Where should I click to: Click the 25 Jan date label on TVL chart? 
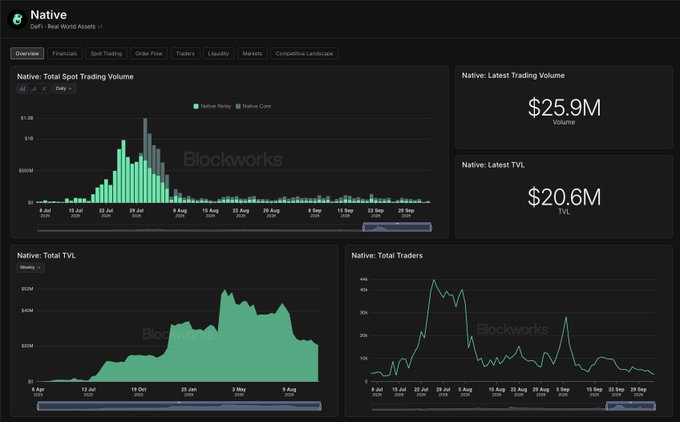189,392
